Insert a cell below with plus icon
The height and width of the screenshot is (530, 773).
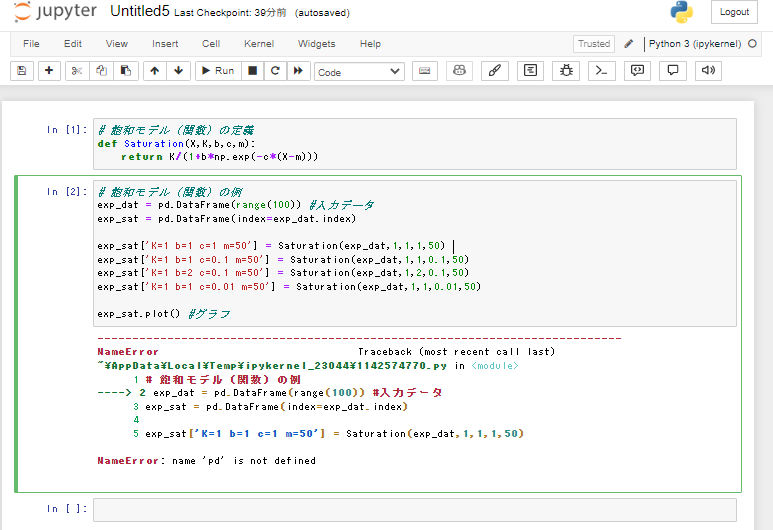tap(49, 71)
